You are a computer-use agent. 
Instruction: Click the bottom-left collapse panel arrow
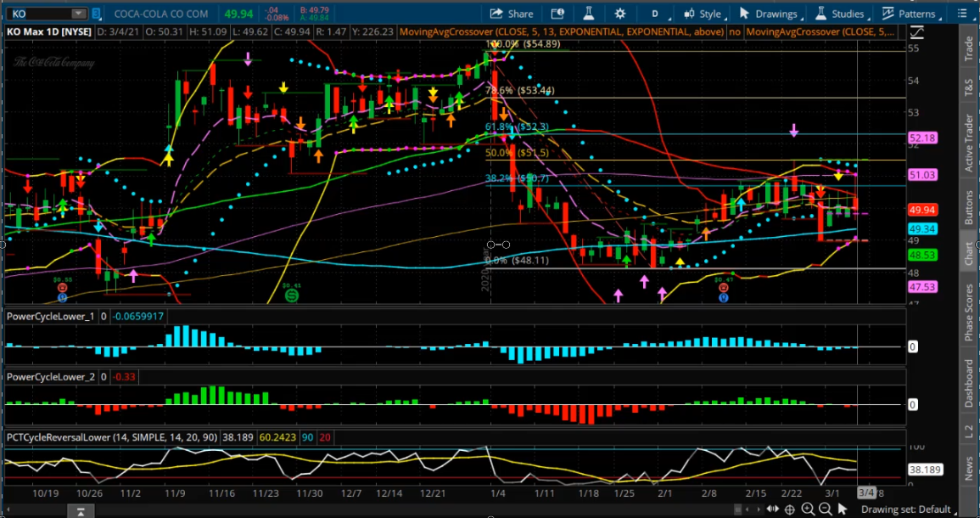pyautogui.click(x=80, y=512)
